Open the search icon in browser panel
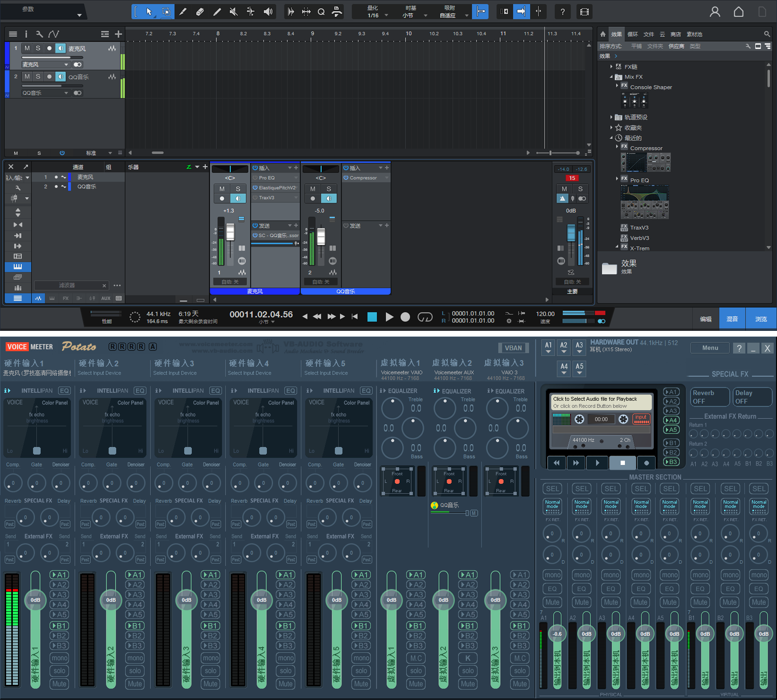Viewport: 777px width, 700px height. 767,34
